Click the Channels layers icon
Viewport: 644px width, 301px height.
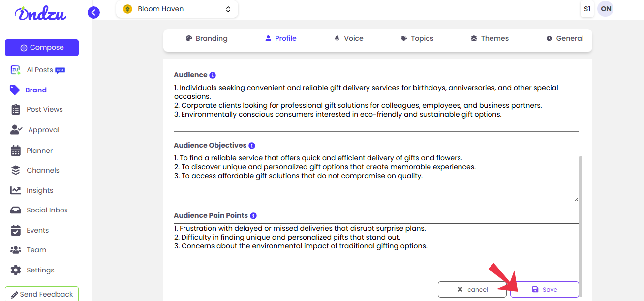[16, 170]
